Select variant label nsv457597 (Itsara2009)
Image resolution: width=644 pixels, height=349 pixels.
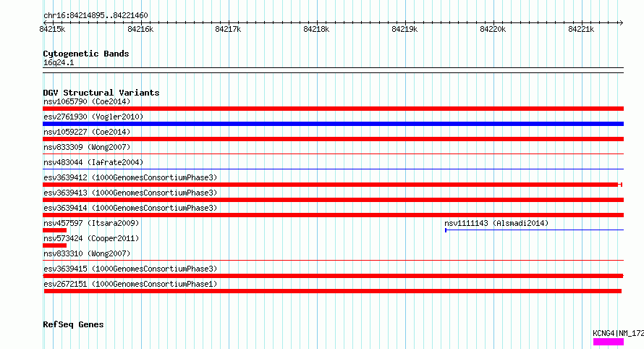[x=91, y=223]
